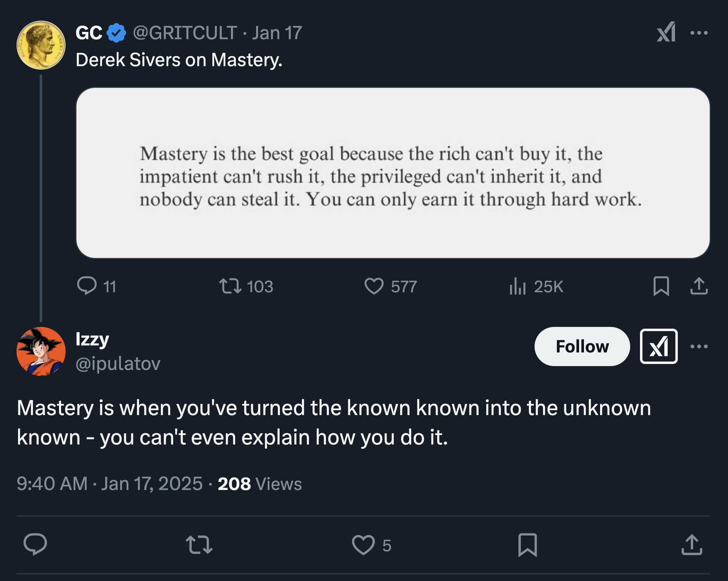Open Izzy's Goku profile picture
Screen dimensions: 728x581
41,351
